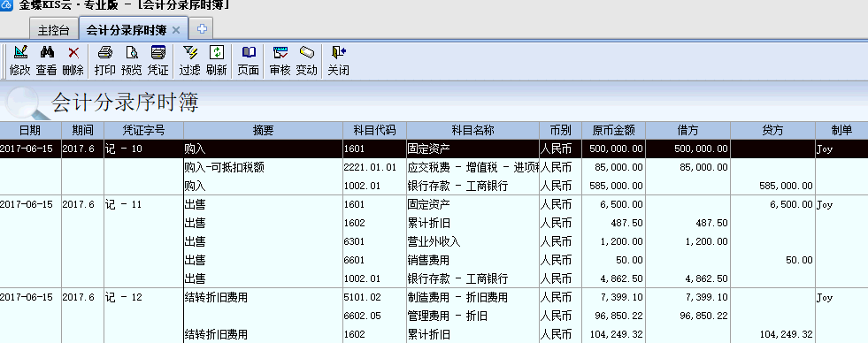Click the 借方 column header
The width and height of the screenshot is (868, 343).
click(687, 131)
